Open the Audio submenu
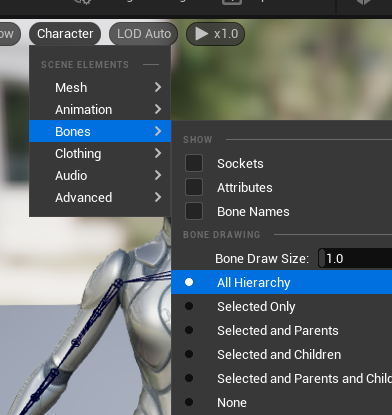This screenshot has width=392, height=415. coord(100,175)
